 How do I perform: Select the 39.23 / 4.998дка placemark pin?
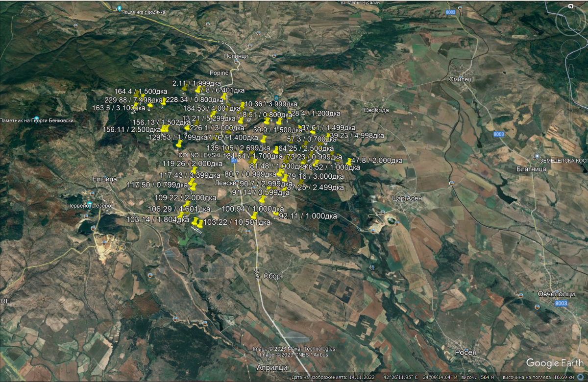tap(327, 137)
